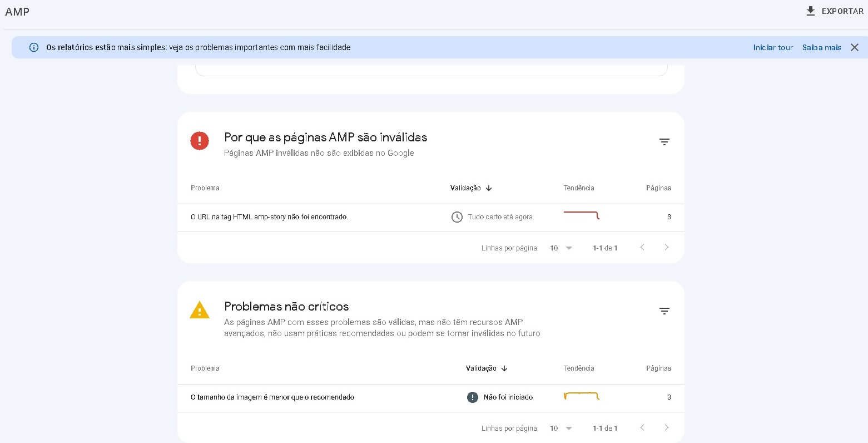The width and height of the screenshot is (868, 443).
Task: Click the red trend sparkline for the amp-story issue
Action: click(582, 215)
